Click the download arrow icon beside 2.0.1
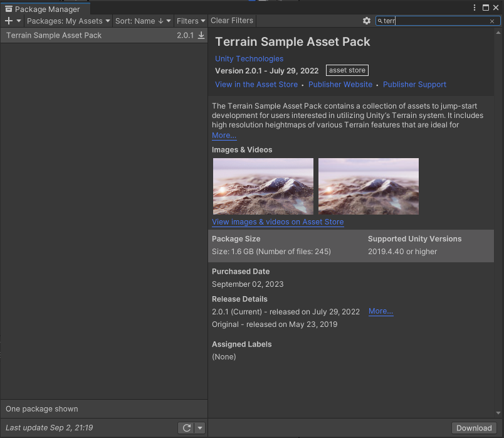The height and width of the screenshot is (438, 504). [x=201, y=35]
